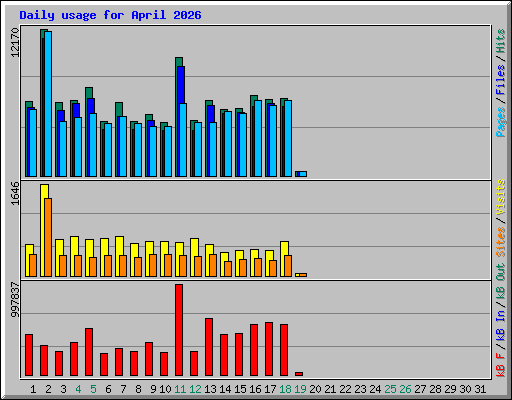The width and height of the screenshot is (512, 400).
Task: Click the orange sites bar for day 14
Action: click(x=228, y=269)
